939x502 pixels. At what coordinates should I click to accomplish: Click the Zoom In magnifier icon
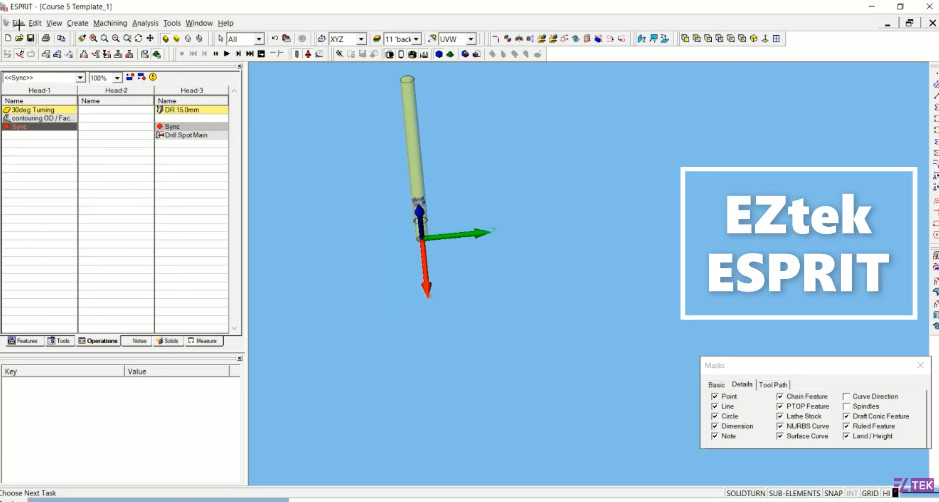point(104,39)
